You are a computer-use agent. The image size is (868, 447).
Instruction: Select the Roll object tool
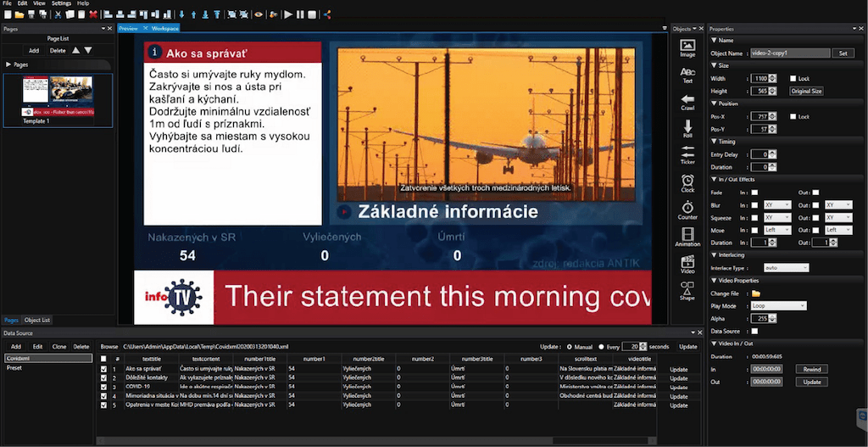click(x=687, y=130)
